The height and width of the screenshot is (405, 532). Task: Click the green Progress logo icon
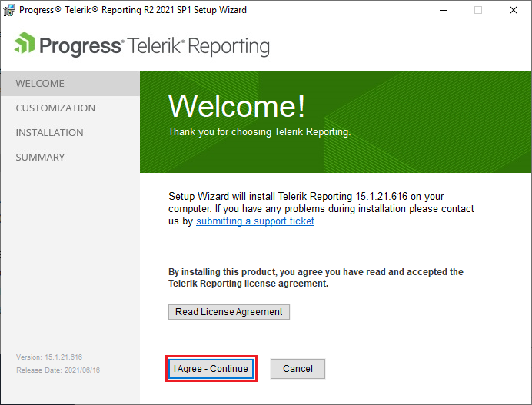pos(24,43)
